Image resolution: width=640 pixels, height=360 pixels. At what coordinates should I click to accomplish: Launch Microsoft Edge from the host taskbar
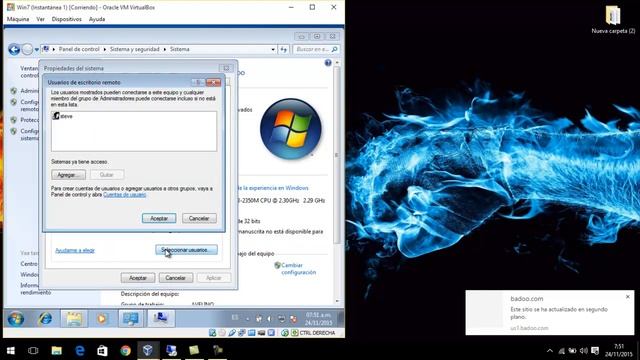click(80, 350)
